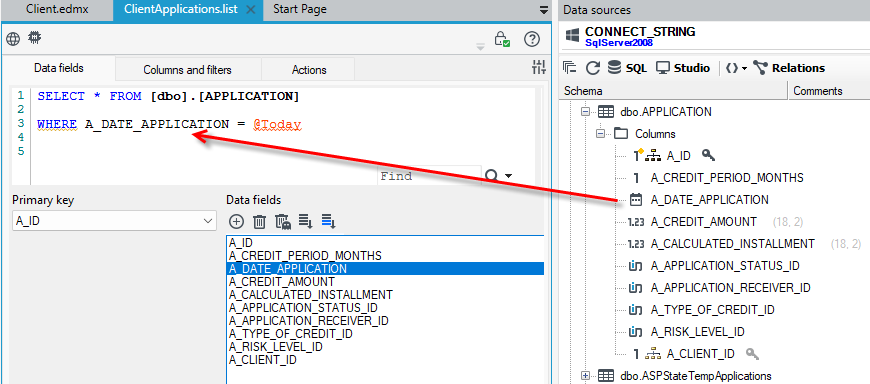
Task: Select A_CREDIT_PERIOD_MONTHS in Data fields list
Action: click(x=385, y=255)
